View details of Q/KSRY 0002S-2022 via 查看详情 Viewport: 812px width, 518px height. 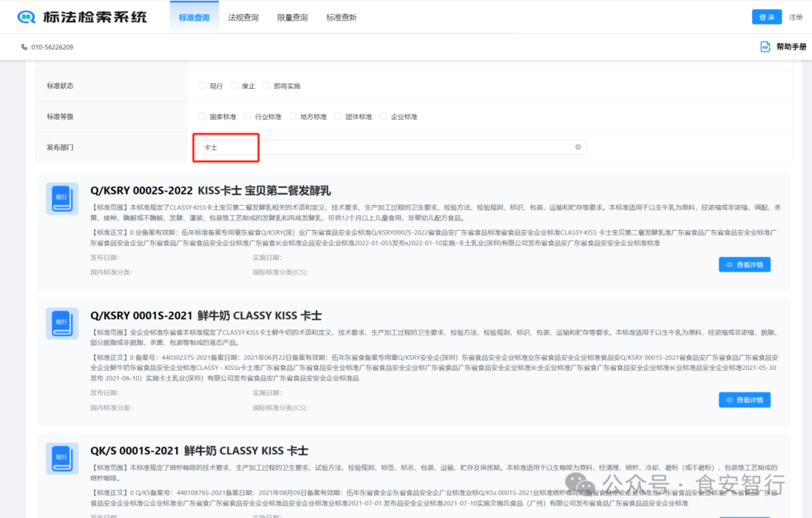744,265
